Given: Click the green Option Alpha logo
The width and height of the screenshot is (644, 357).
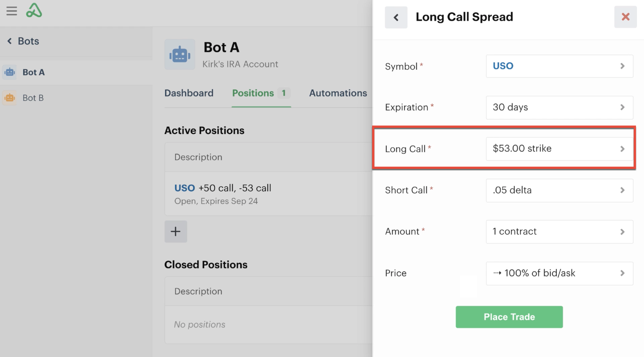Looking at the screenshot, I should 34,10.
